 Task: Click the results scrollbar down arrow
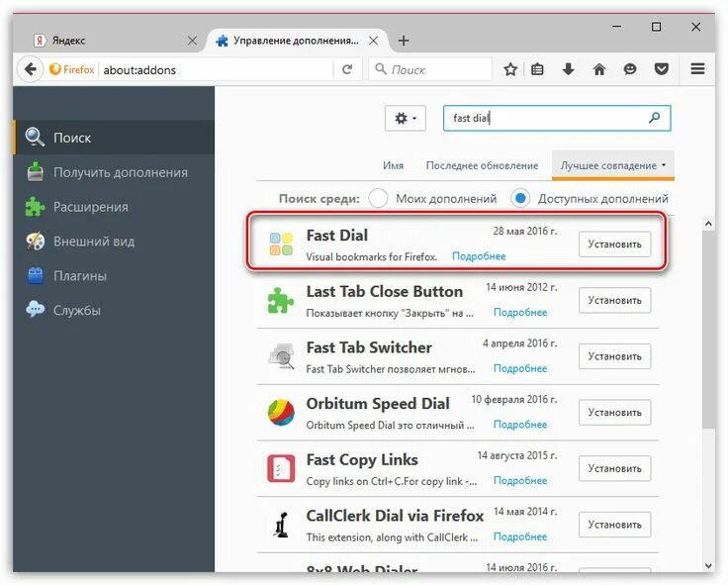[x=708, y=565]
